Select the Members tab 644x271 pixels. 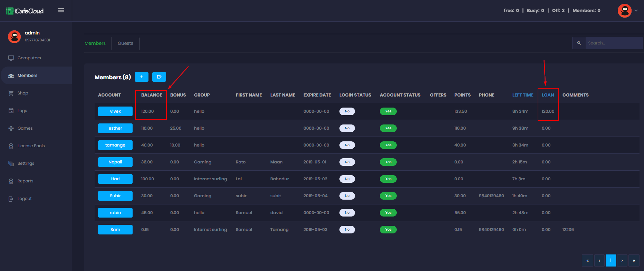tap(95, 43)
